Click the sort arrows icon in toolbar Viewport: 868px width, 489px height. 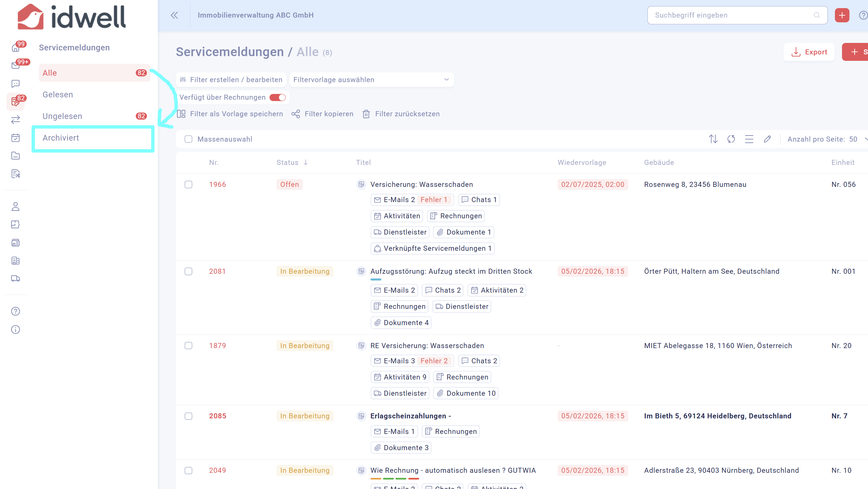click(713, 139)
